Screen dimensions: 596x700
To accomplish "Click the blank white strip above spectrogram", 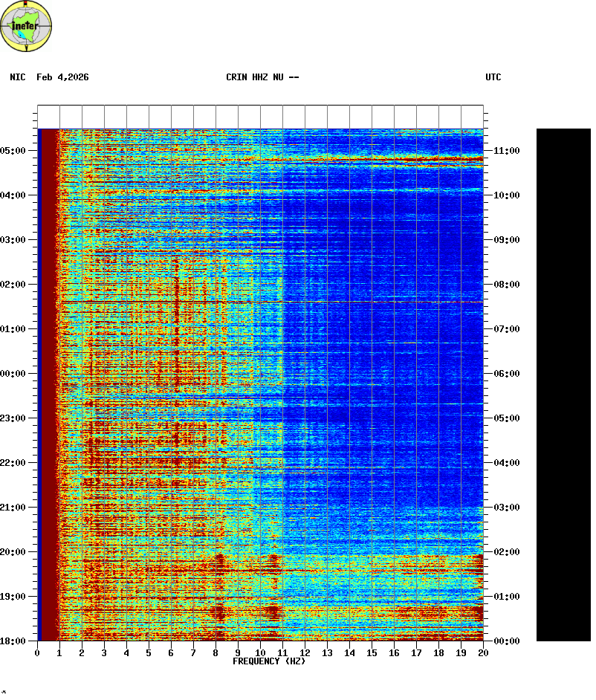I will [260, 117].
